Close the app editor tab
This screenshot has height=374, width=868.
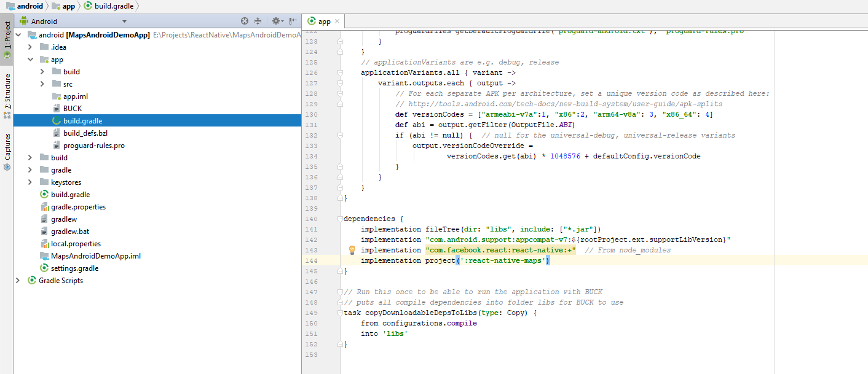(x=337, y=21)
